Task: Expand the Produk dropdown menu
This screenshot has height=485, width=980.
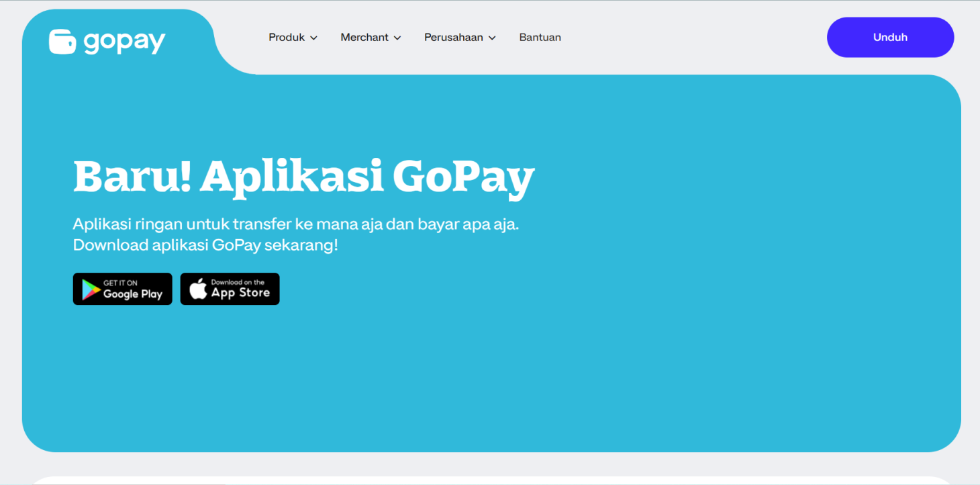Action: tap(288, 38)
